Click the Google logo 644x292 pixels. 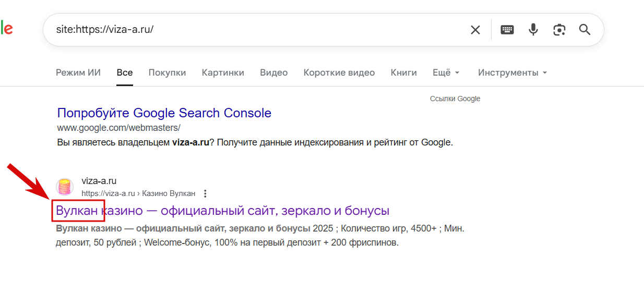pyautogui.click(x=6, y=29)
